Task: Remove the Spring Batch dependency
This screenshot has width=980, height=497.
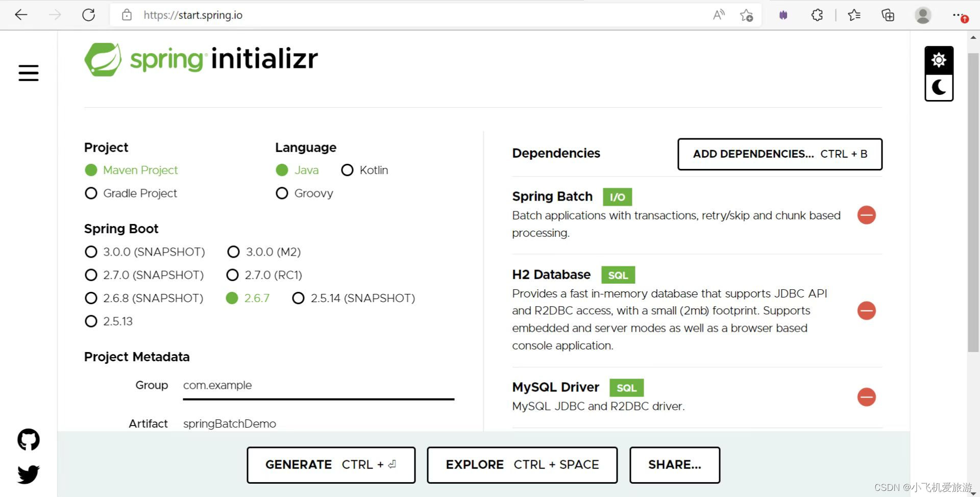Action: pyautogui.click(x=866, y=215)
